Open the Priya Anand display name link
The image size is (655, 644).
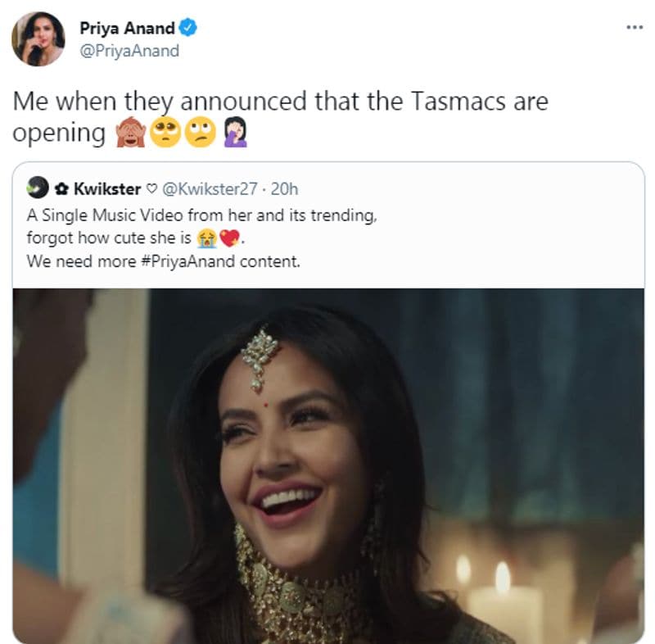[x=127, y=29]
